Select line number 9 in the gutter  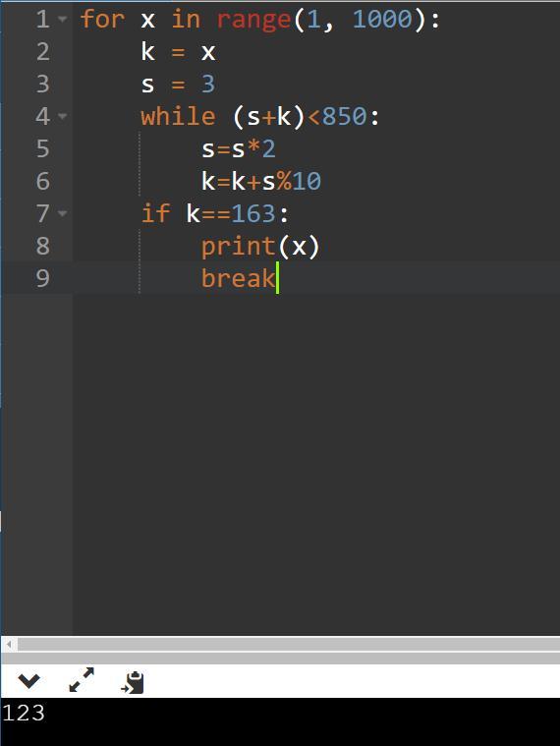click(x=43, y=278)
